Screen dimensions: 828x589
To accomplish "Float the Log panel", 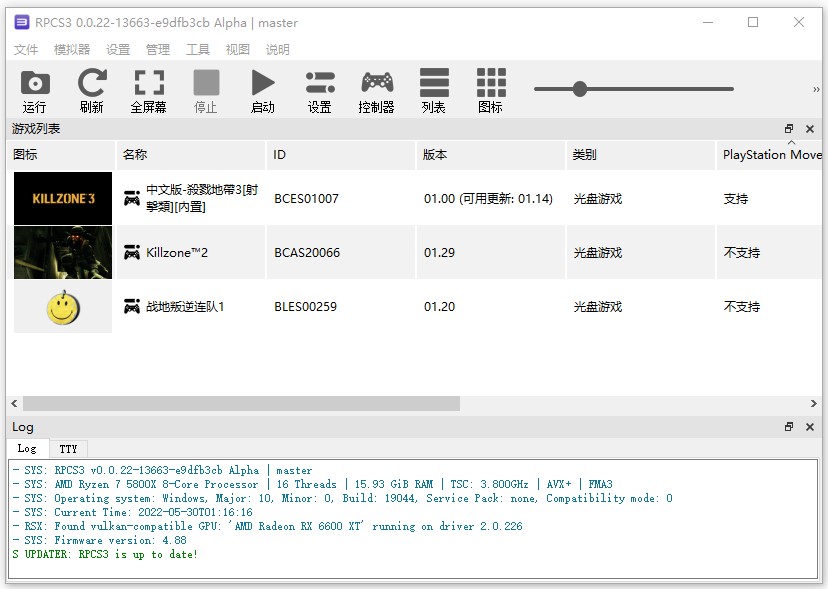I will click(789, 426).
